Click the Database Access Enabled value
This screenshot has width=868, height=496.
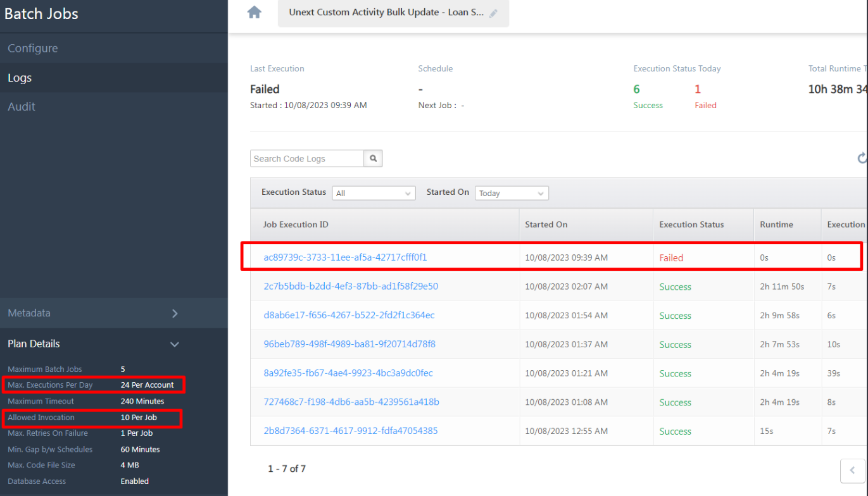pos(135,481)
